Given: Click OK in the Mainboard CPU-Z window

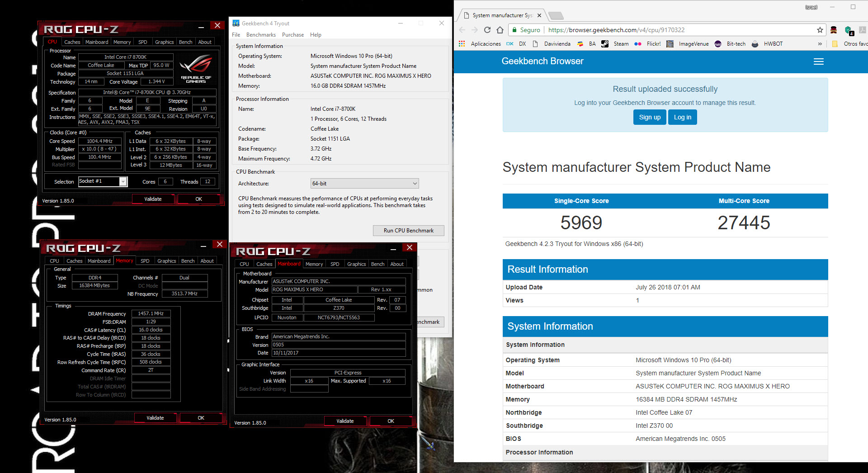Looking at the screenshot, I should (x=391, y=421).
